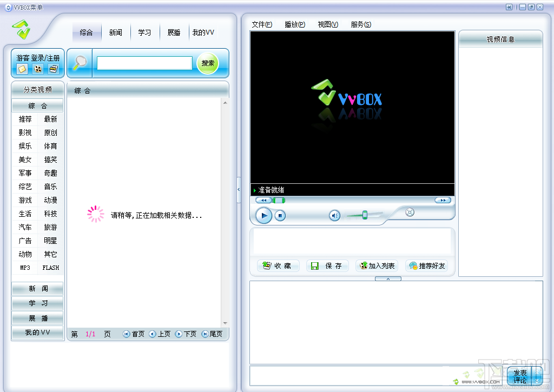
Task: Browse the 推荐 video category
Action: [x=25, y=119]
